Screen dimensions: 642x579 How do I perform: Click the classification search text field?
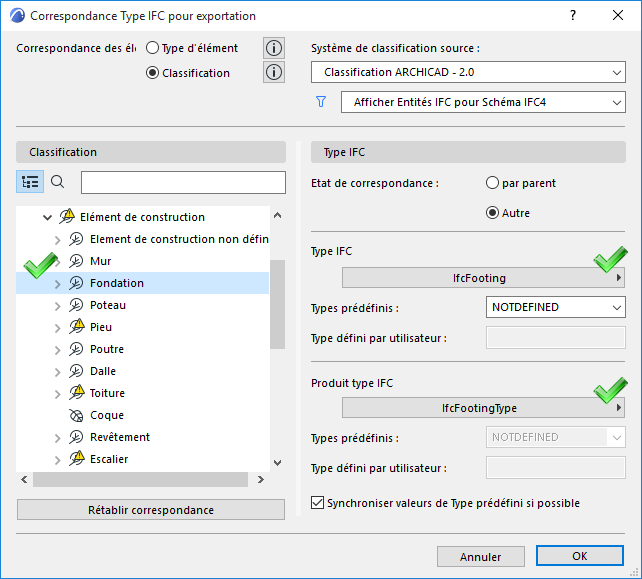183,182
